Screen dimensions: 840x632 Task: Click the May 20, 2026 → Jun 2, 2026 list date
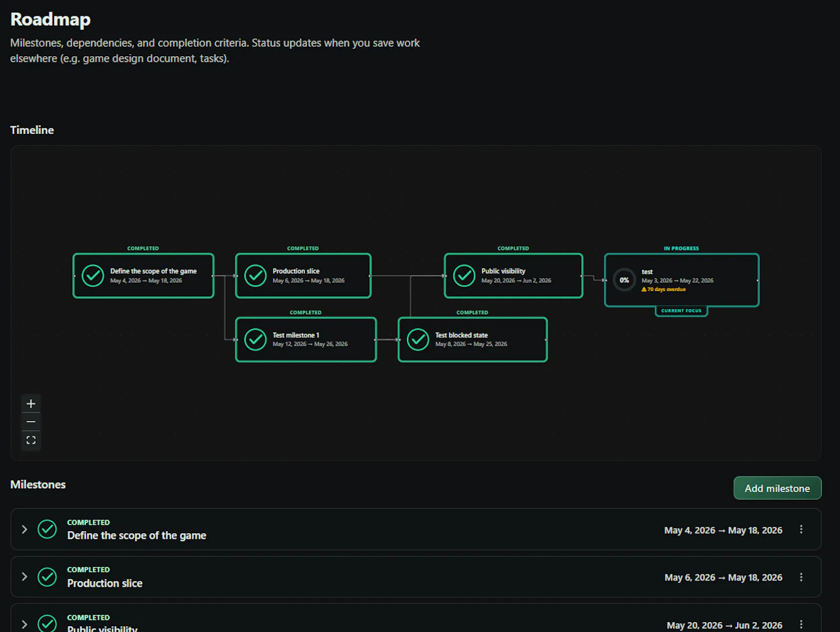(x=724, y=625)
